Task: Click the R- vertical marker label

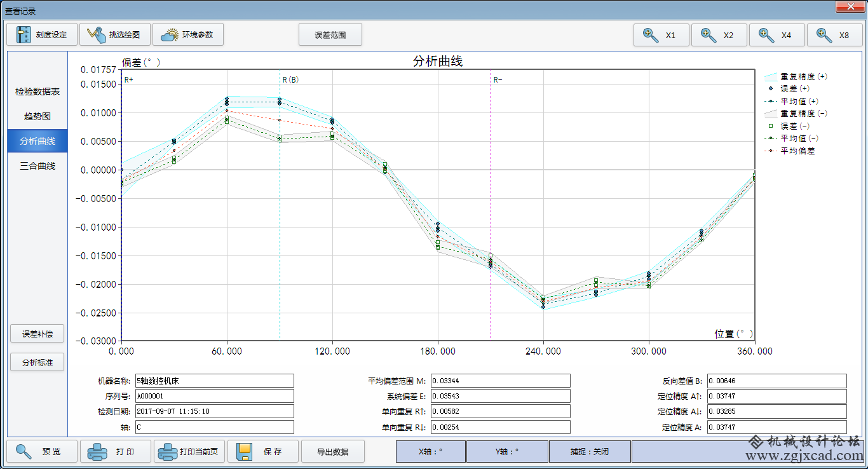Action: pos(498,80)
